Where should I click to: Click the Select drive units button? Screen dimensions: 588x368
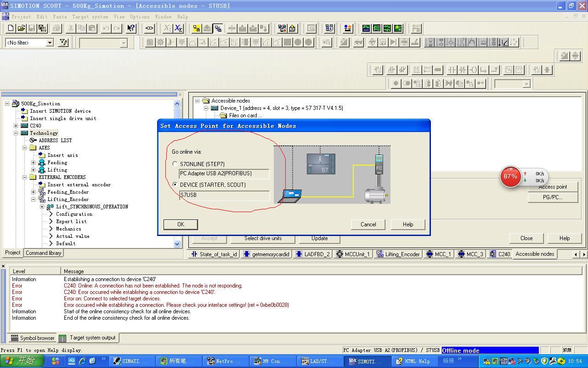tap(263, 238)
